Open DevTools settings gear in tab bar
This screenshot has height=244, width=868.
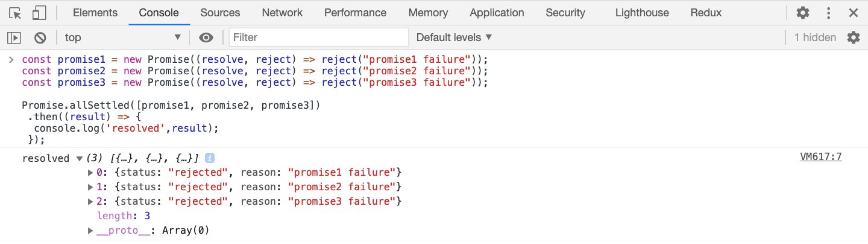tap(803, 13)
